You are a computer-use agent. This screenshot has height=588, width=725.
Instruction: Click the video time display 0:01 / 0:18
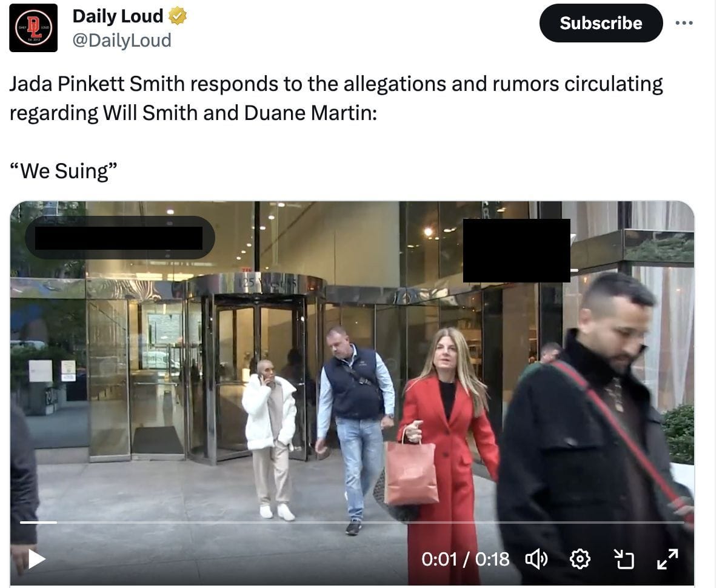[465, 560]
